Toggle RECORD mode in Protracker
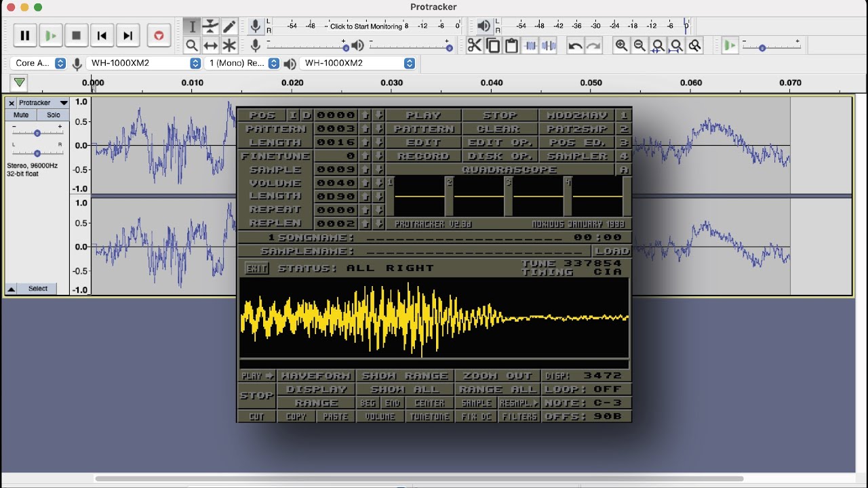 (x=423, y=156)
